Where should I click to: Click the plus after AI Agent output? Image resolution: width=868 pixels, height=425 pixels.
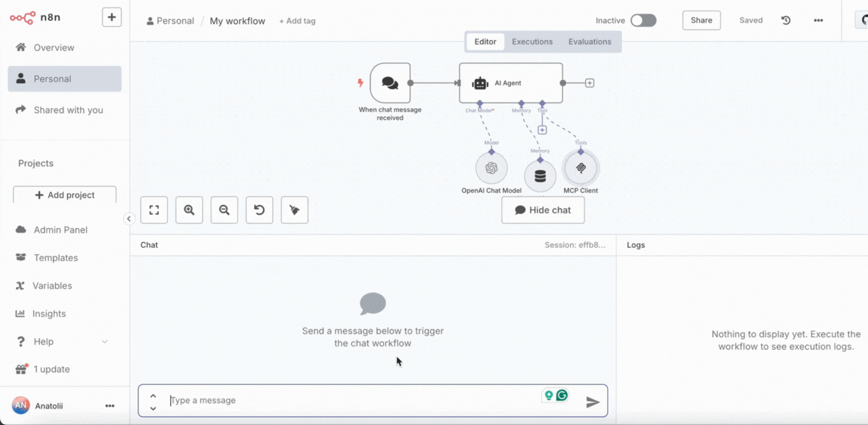pos(590,83)
